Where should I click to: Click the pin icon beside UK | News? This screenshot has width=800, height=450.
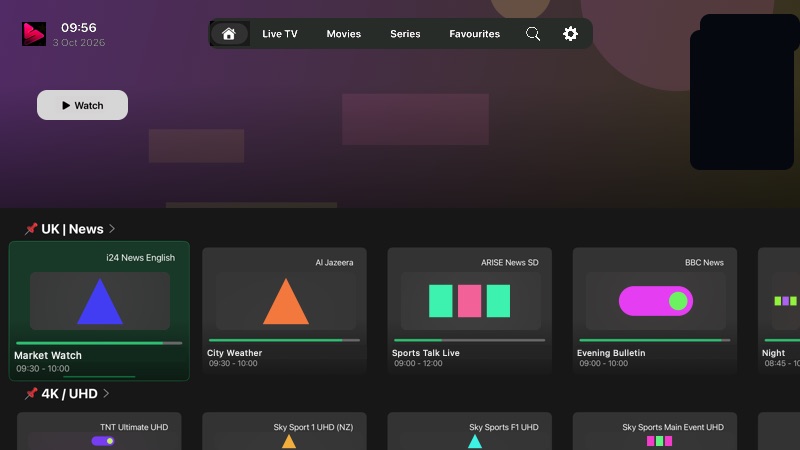coord(31,229)
